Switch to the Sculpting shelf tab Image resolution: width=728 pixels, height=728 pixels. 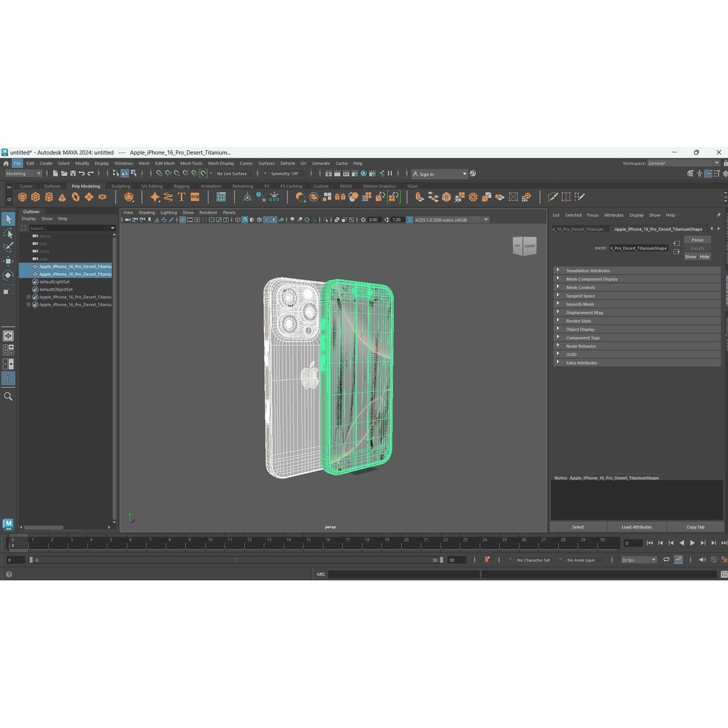pyautogui.click(x=121, y=186)
